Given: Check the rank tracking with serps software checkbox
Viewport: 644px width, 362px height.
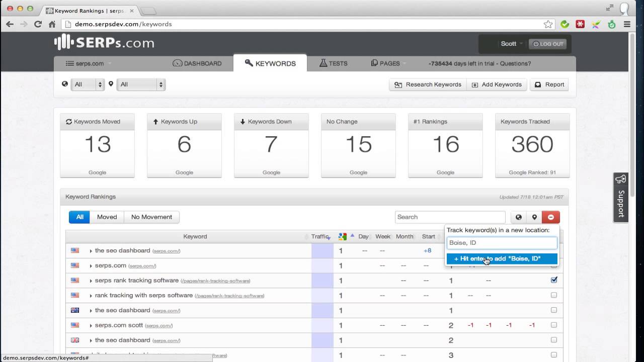Looking at the screenshot, I should (x=554, y=295).
